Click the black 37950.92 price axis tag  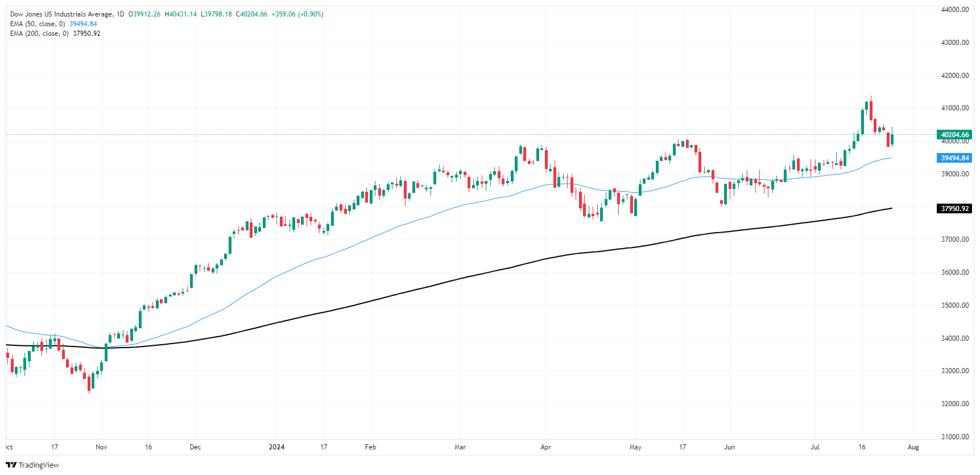pos(954,209)
